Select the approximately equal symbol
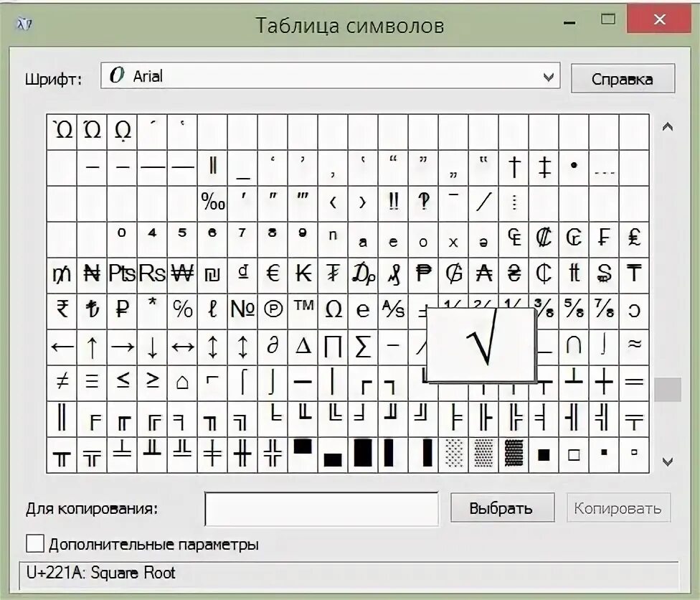This screenshot has width=700, height=600. click(634, 345)
